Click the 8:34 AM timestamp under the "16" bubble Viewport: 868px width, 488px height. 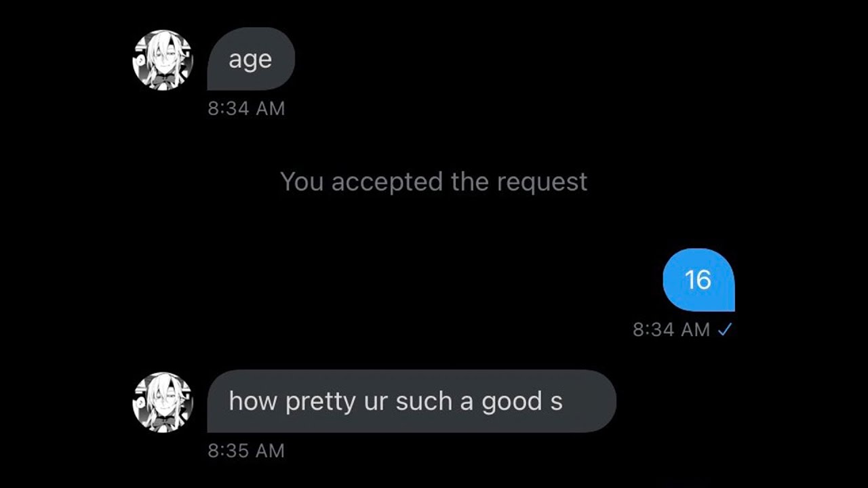tap(671, 329)
